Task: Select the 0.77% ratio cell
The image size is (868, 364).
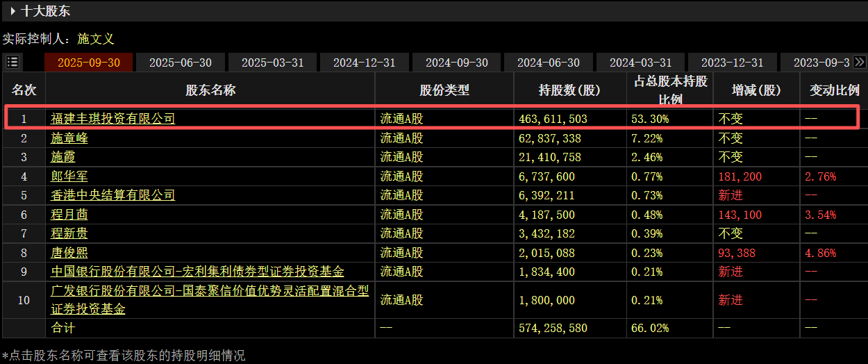Action: pos(647,176)
